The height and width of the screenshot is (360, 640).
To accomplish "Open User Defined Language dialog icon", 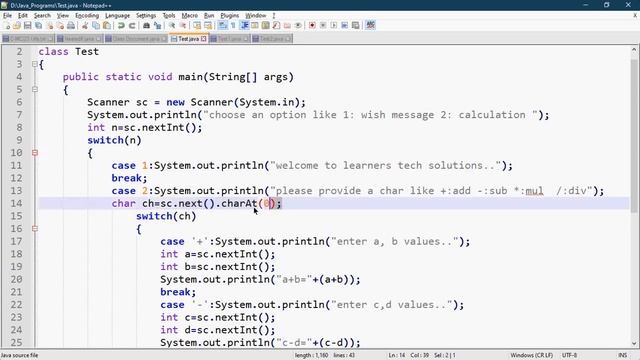I will [x=255, y=25].
